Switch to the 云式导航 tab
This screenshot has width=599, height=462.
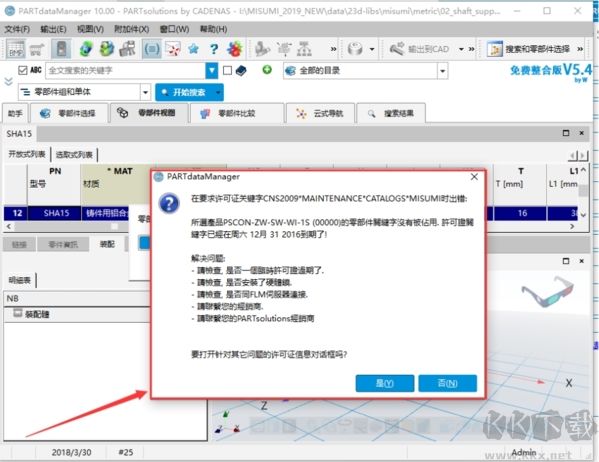320,113
